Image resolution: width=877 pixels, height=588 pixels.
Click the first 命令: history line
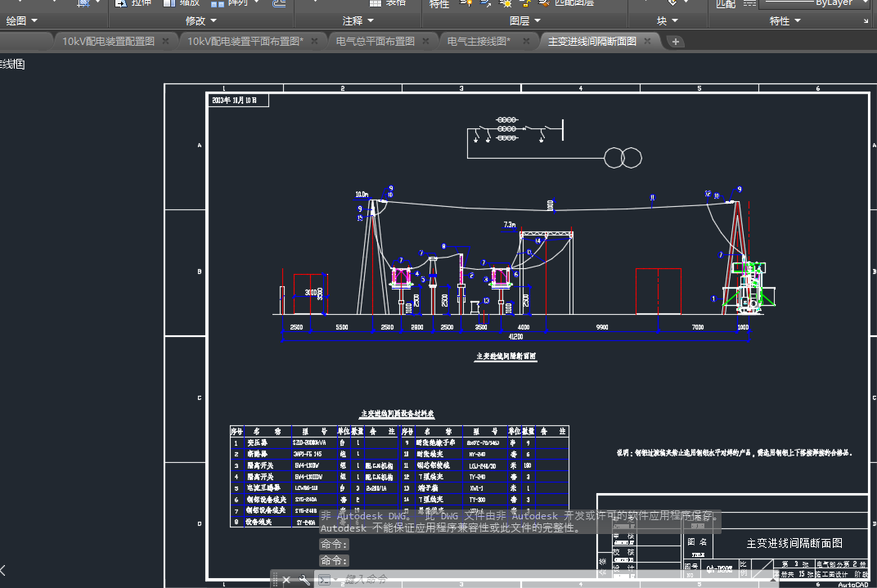tap(334, 545)
